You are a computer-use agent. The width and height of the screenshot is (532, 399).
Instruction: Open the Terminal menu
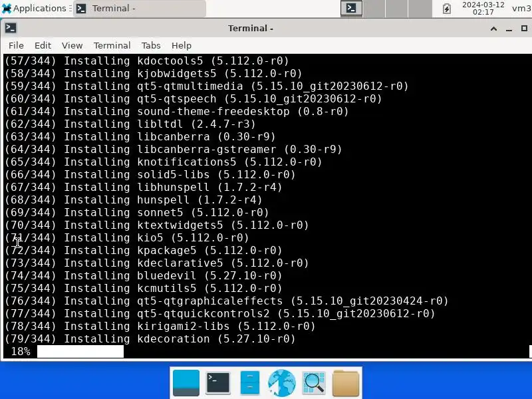[x=112, y=45]
